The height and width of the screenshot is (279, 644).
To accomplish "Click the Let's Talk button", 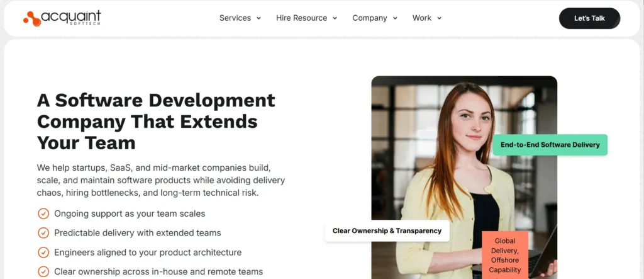I will (x=589, y=18).
